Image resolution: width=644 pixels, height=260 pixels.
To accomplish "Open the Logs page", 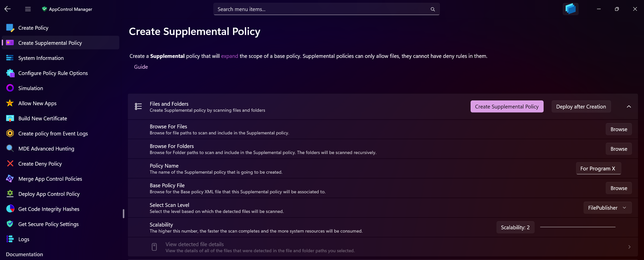I will (60, 239).
